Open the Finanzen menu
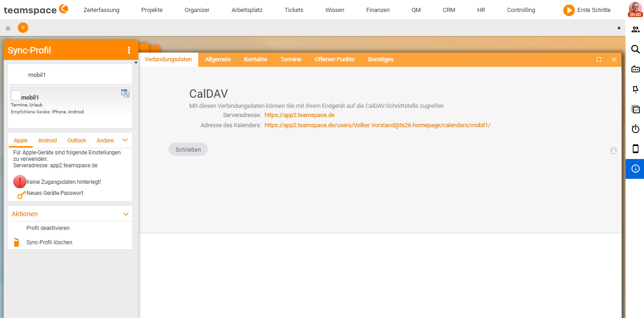644x318 pixels. [x=378, y=10]
